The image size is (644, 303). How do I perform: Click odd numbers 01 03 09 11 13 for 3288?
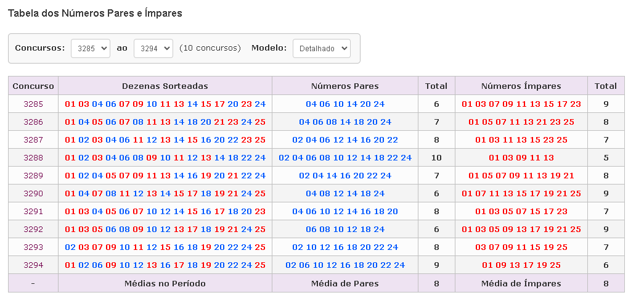coord(521,158)
